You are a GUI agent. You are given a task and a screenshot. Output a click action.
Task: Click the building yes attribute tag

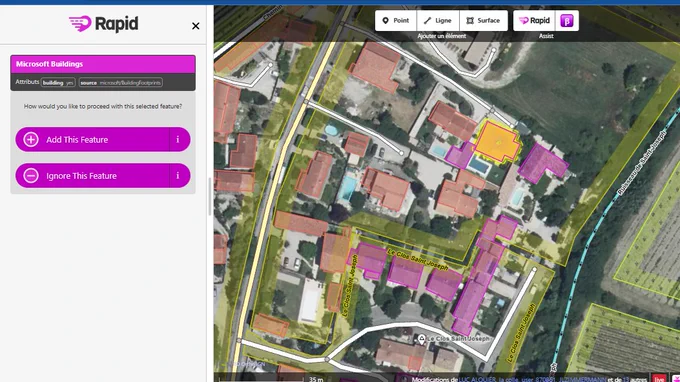pos(58,82)
